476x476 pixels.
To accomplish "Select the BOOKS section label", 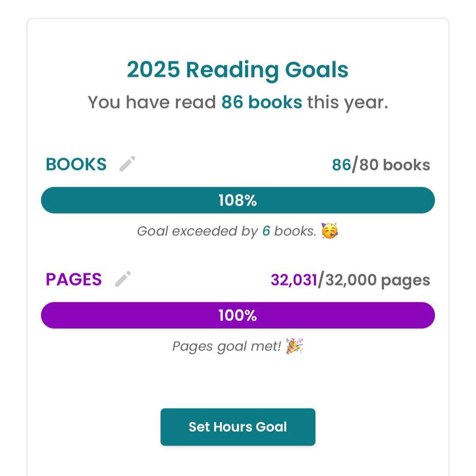I will (76, 164).
